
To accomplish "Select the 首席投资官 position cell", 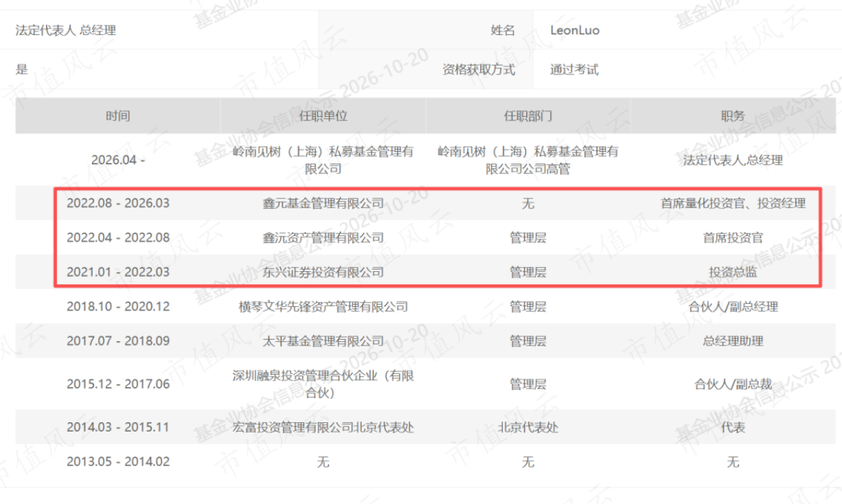I will click(733, 237).
